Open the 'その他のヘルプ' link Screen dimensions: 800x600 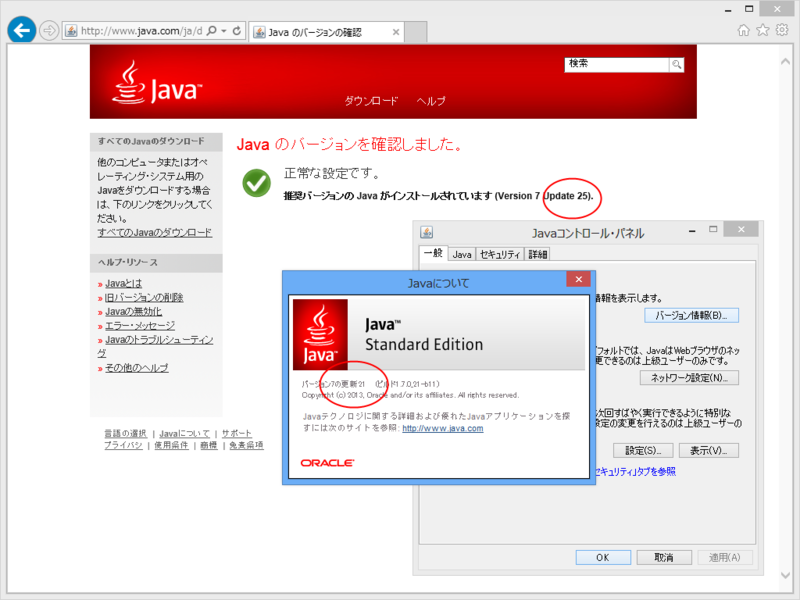[137, 368]
